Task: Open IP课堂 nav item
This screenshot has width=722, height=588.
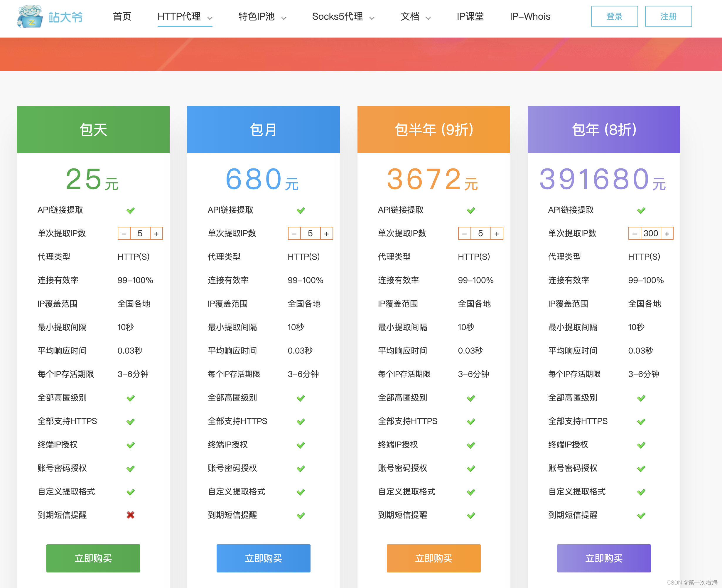Action: pos(470,17)
